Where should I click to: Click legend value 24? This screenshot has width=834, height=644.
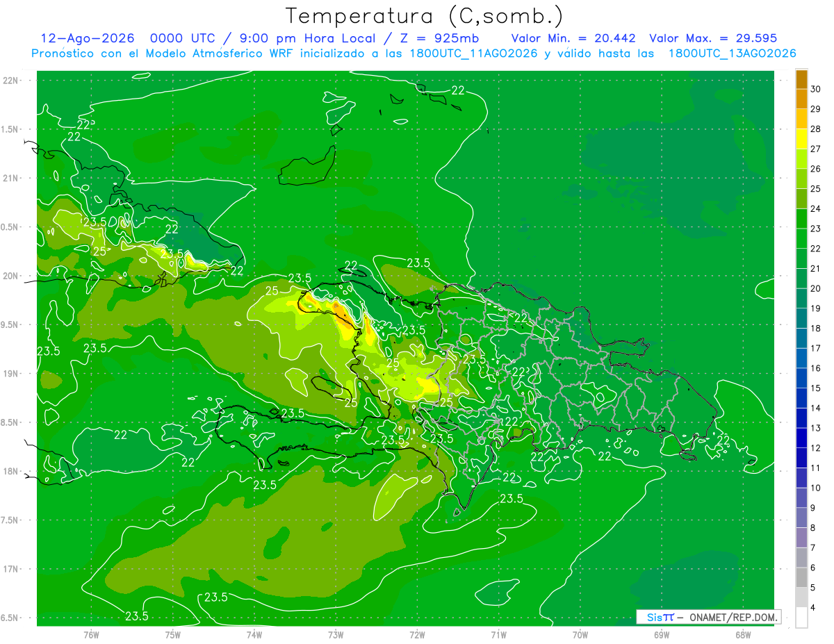pyautogui.click(x=816, y=209)
